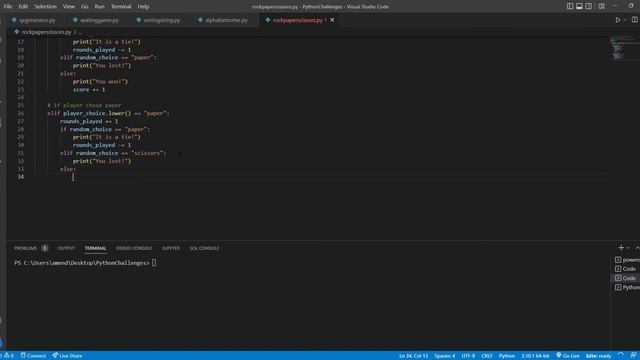The image size is (640, 360).
Task: Open the Edit menu
Action: click(x=23, y=7)
